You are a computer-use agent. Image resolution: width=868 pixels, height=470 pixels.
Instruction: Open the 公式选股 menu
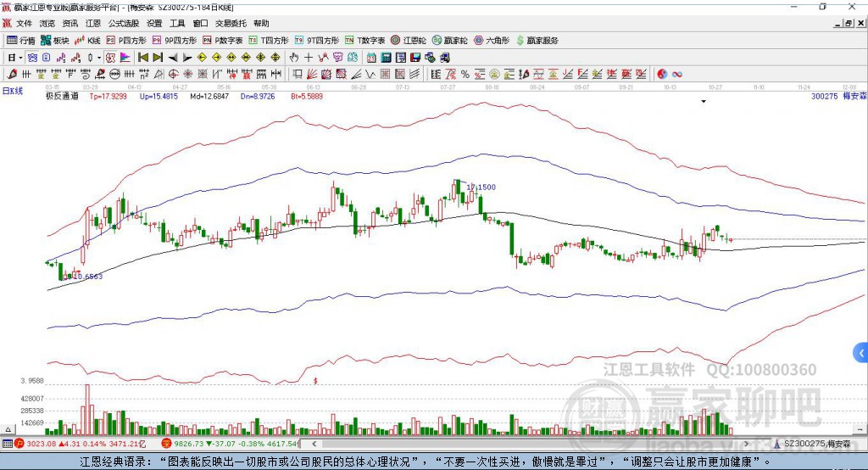pos(122,24)
